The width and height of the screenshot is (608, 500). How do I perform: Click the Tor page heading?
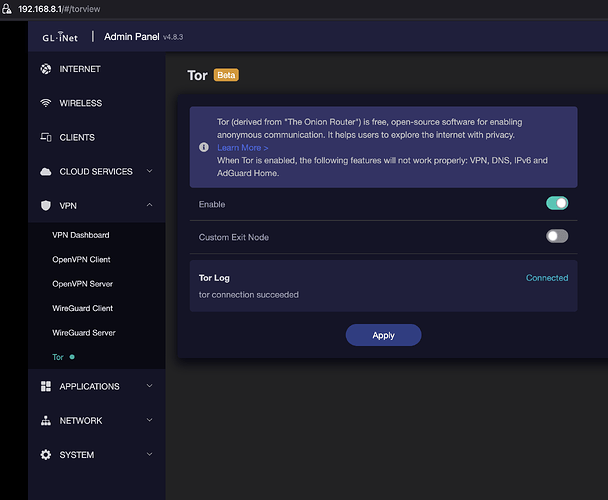tap(197, 75)
